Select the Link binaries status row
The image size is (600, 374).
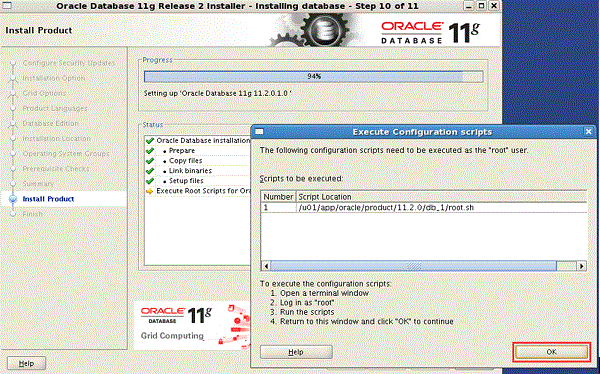[197, 171]
